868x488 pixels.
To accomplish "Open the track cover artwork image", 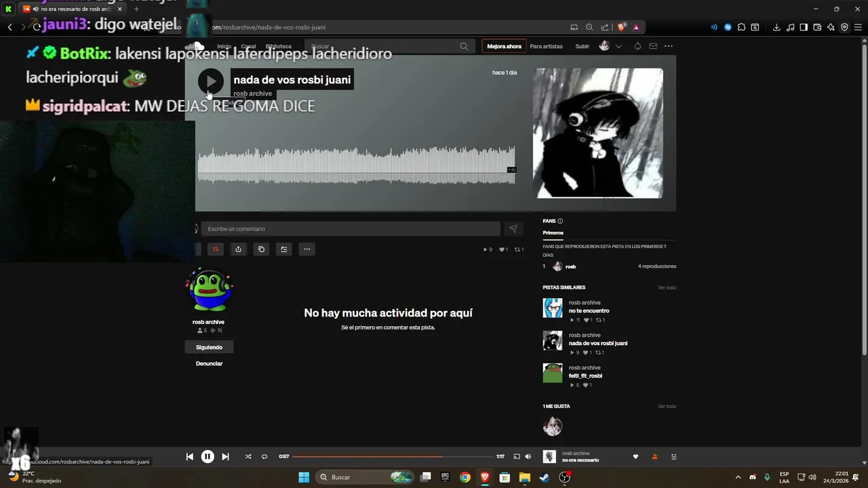I will pyautogui.click(x=598, y=133).
